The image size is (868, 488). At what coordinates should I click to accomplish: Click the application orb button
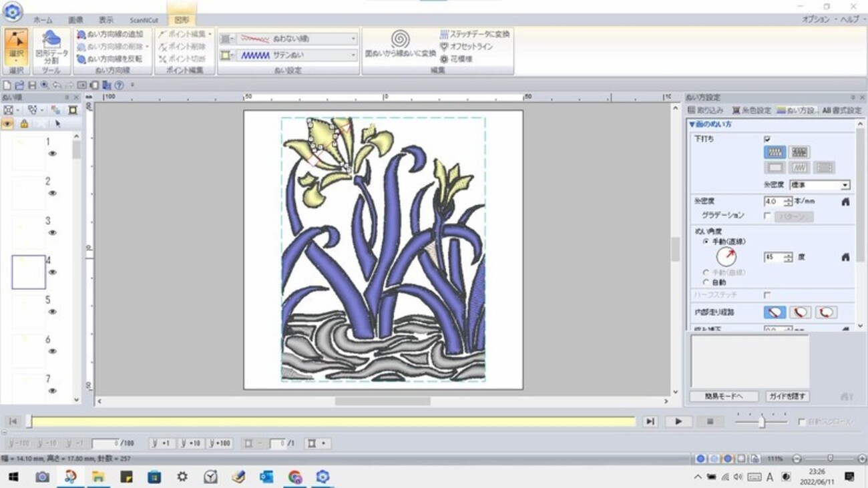(x=13, y=11)
